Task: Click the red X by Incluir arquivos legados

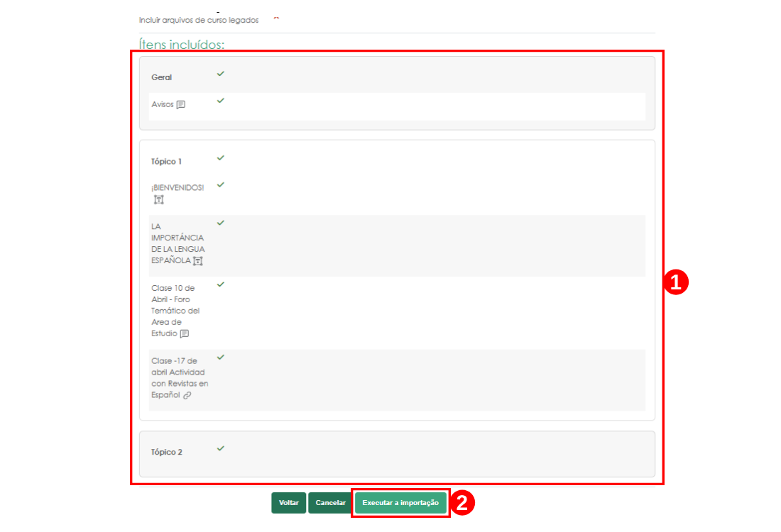Action: pyautogui.click(x=276, y=18)
